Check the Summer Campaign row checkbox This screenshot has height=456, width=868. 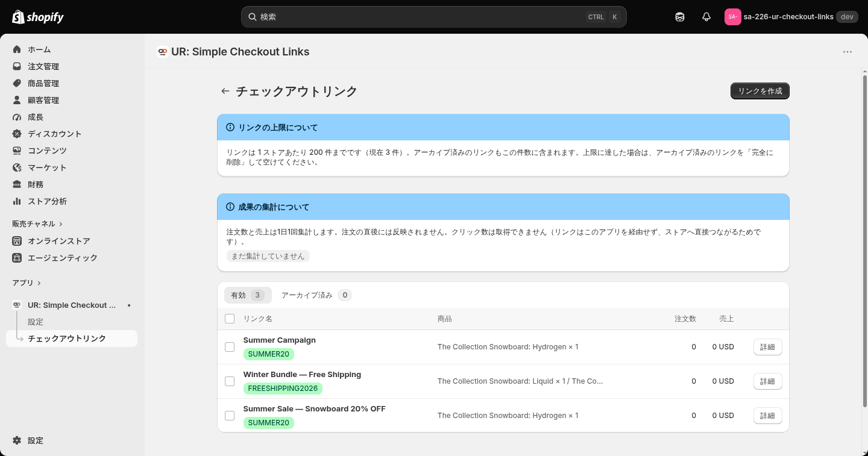tap(230, 347)
